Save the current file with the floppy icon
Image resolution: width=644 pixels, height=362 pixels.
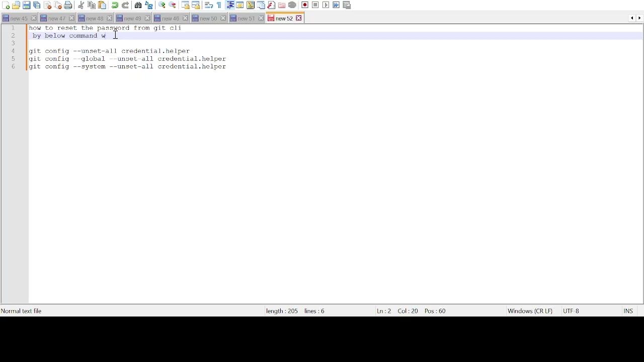point(27,5)
